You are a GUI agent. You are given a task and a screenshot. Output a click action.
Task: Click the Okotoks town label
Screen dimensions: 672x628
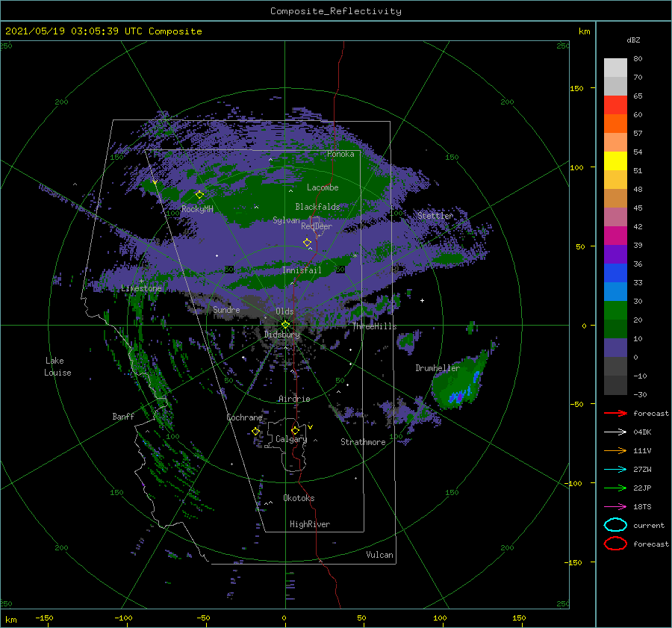(x=299, y=498)
